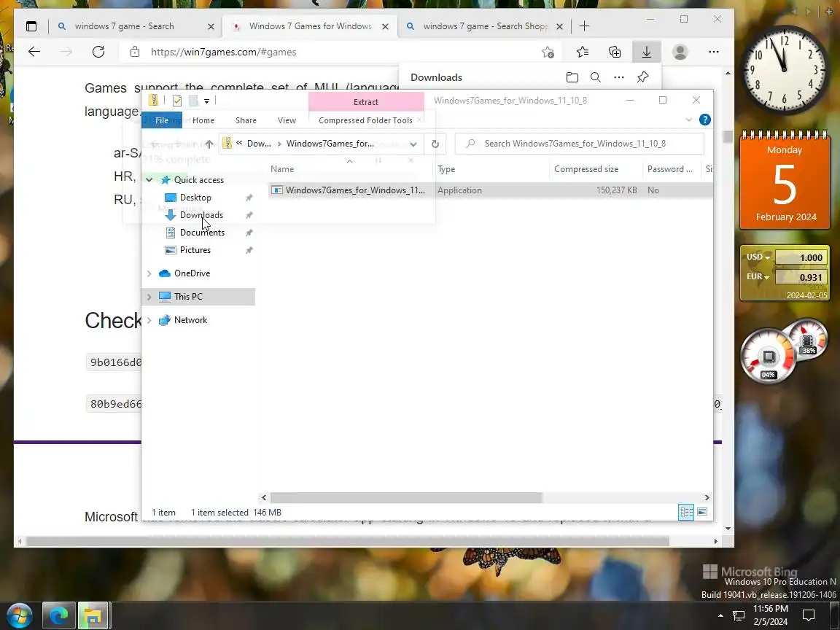Open the Windows Start button

(x=19, y=615)
